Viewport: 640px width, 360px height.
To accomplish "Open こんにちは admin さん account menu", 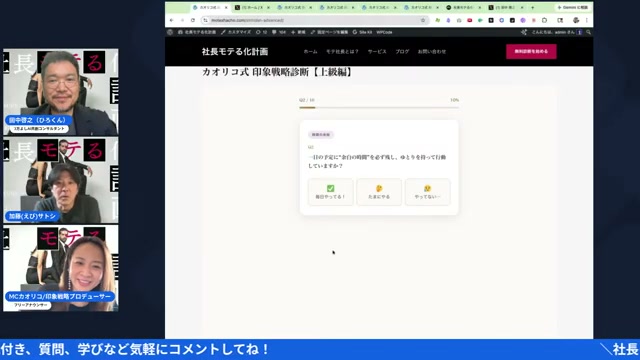I will (x=557, y=32).
